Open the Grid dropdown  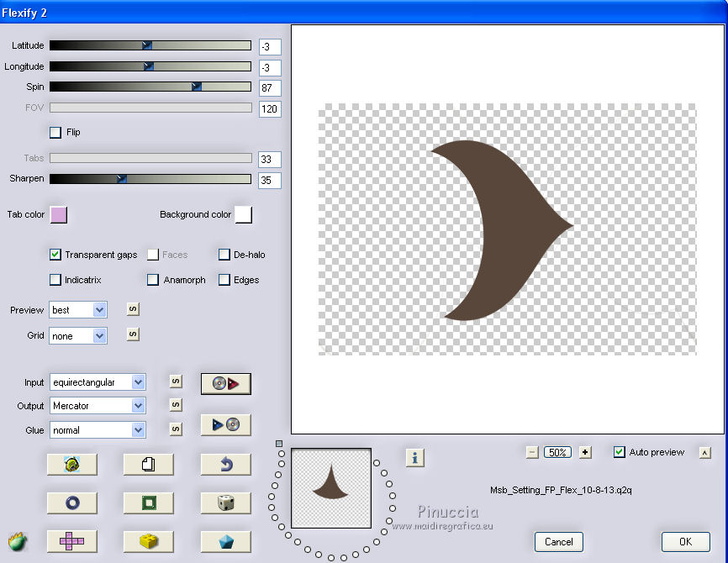78,336
